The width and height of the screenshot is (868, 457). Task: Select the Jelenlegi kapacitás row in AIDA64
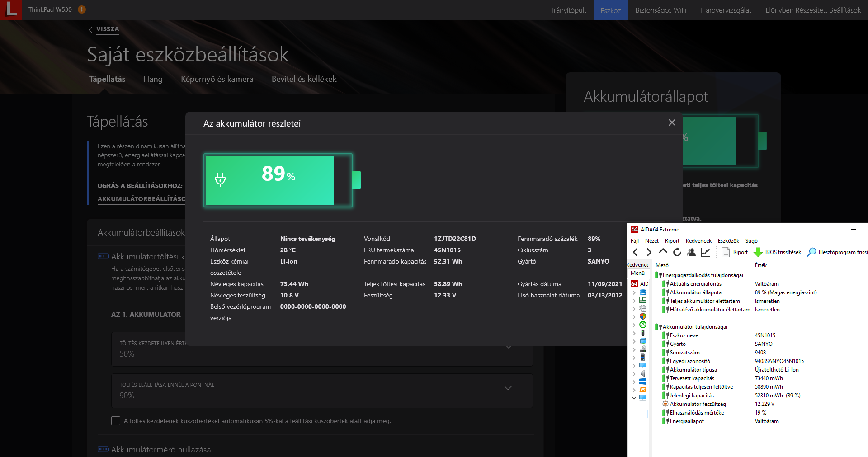pyautogui.click(x=759, y=396)
